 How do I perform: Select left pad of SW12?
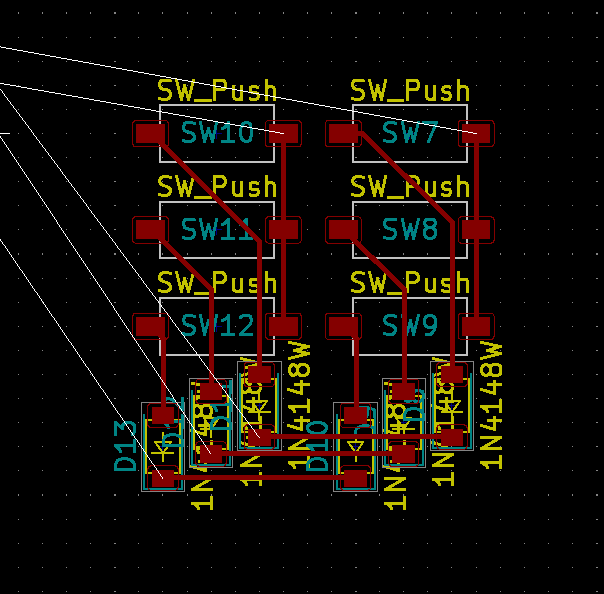tap(150, 326)
